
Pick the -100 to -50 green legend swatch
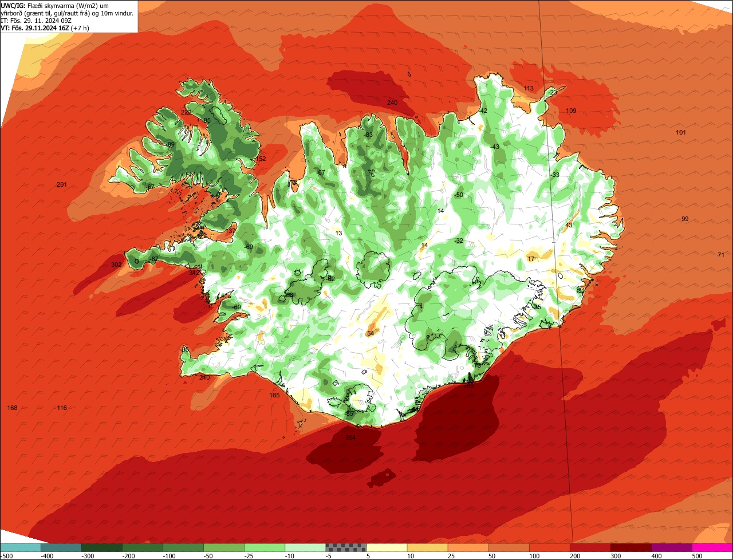[183, 547]
